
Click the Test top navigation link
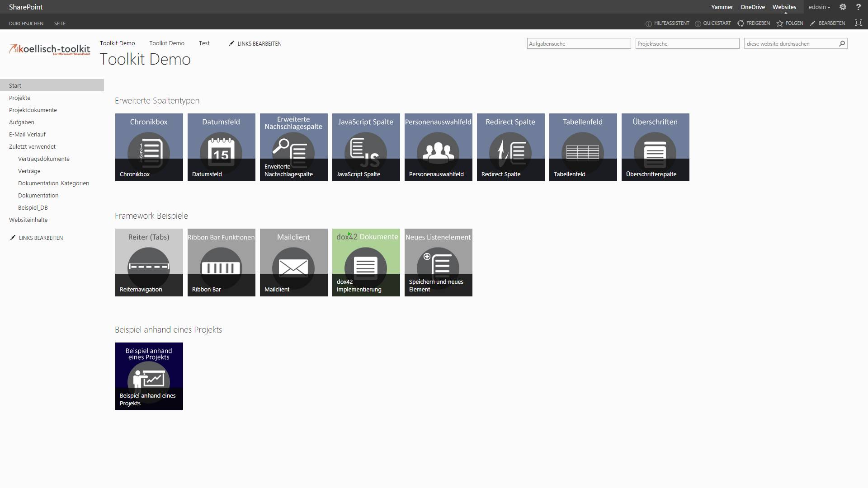pos(204,43)
